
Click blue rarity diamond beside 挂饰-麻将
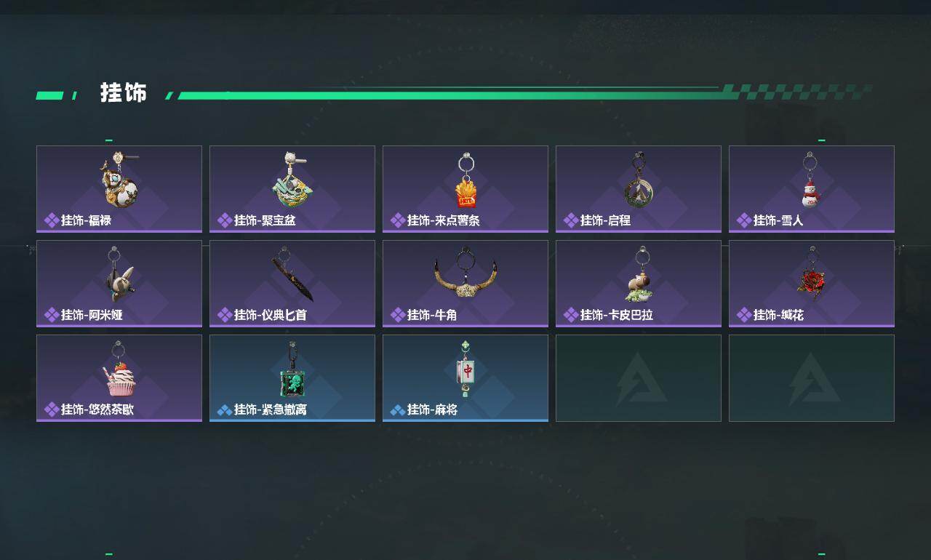click(397, 409)
